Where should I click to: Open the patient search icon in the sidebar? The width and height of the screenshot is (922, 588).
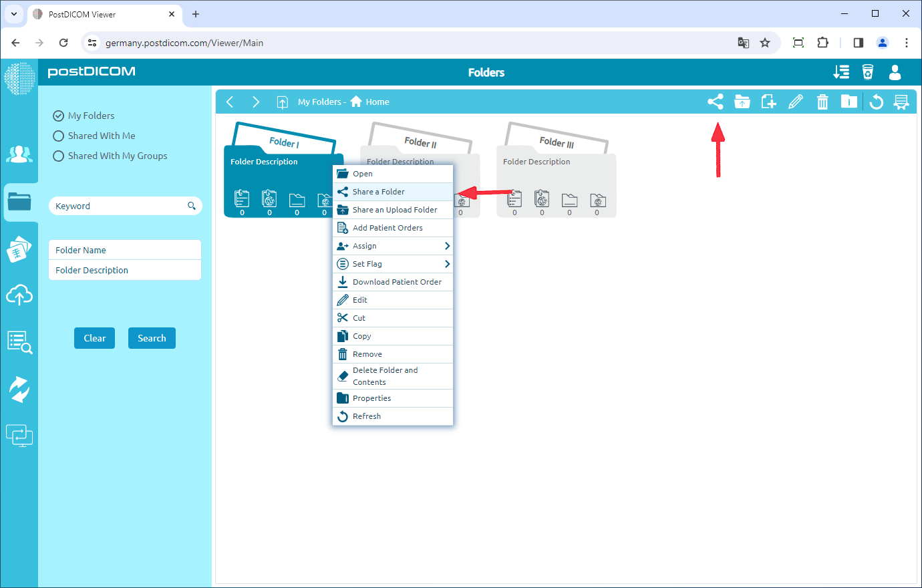point(19,341)
